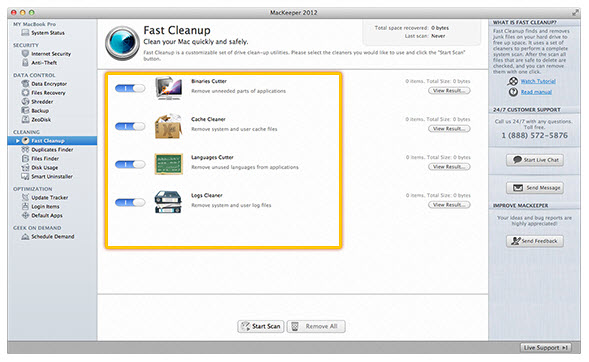Disable the Cache Cleaner switch

(130, 126)
